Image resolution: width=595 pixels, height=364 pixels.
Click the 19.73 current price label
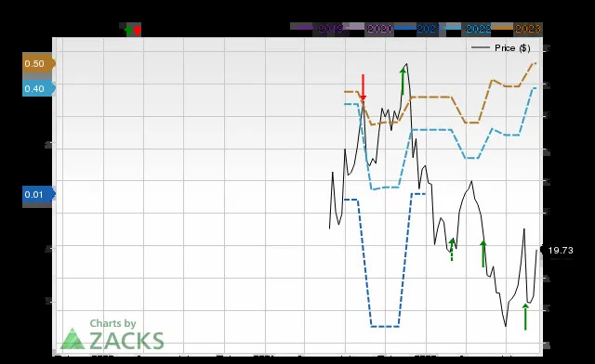pos(561,251)
